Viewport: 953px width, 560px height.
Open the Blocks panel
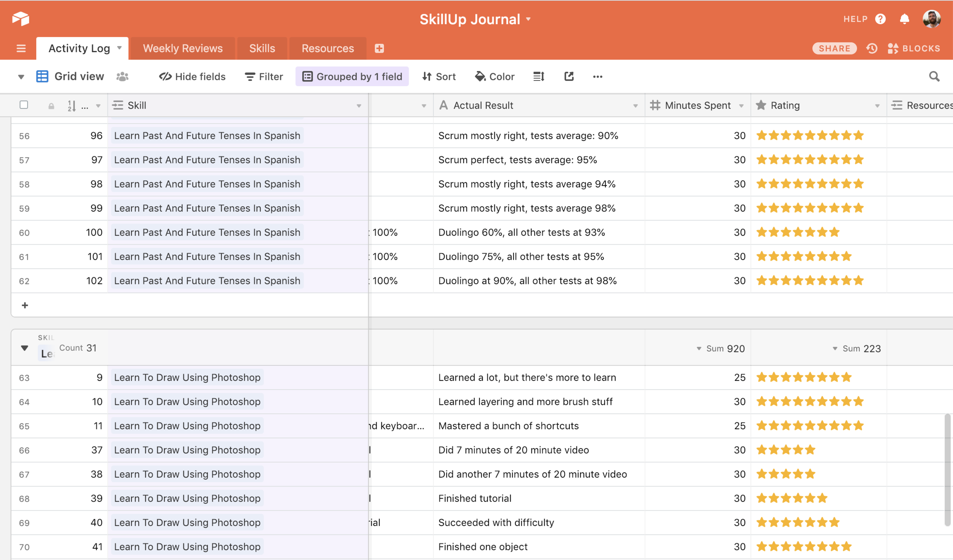point(914,48)
